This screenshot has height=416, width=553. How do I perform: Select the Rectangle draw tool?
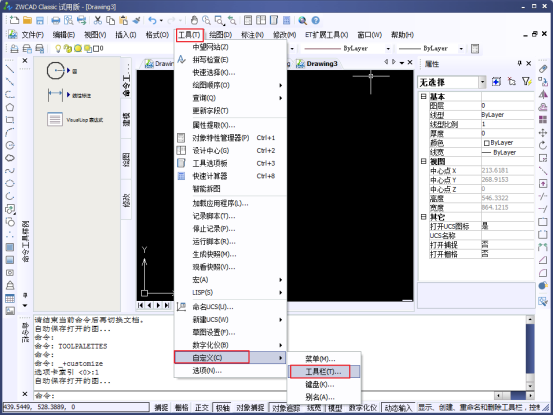click(10, 120)
